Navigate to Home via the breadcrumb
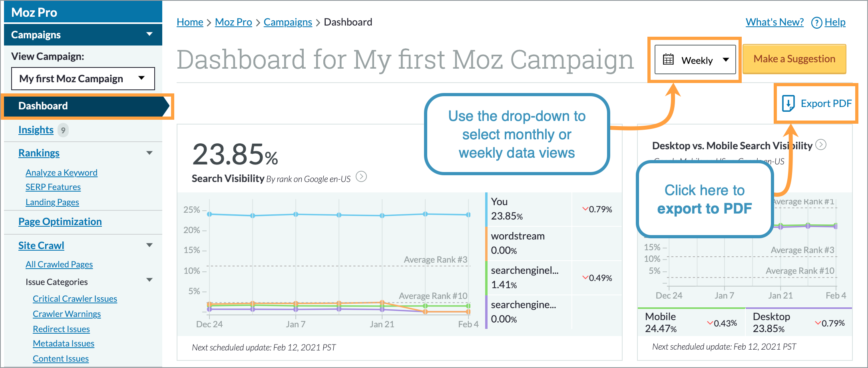This screenshot has width=868, height=368. point(190,22)
